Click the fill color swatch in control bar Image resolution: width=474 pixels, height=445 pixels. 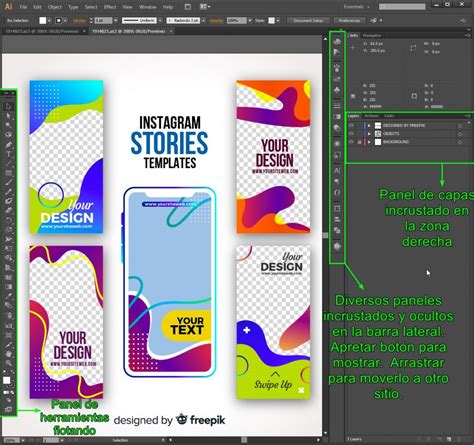tap(43, 21)
